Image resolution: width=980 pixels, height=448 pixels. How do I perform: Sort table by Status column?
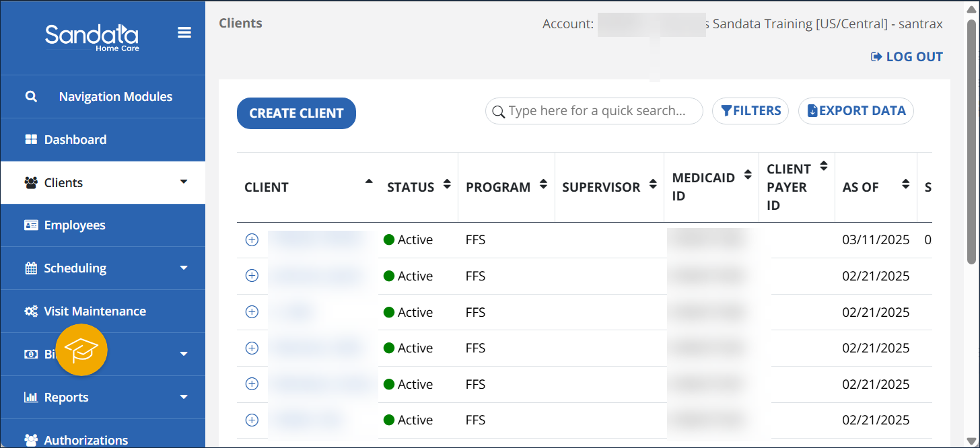[x=447, y=185]
